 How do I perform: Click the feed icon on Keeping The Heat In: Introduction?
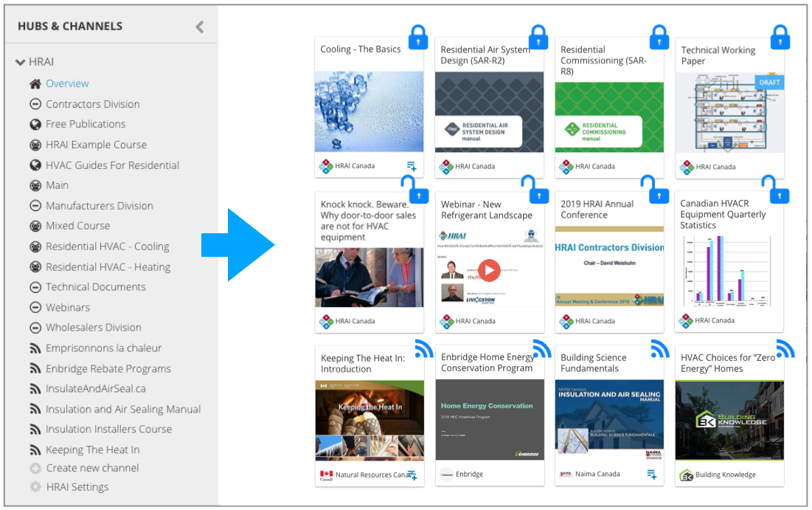424,348
